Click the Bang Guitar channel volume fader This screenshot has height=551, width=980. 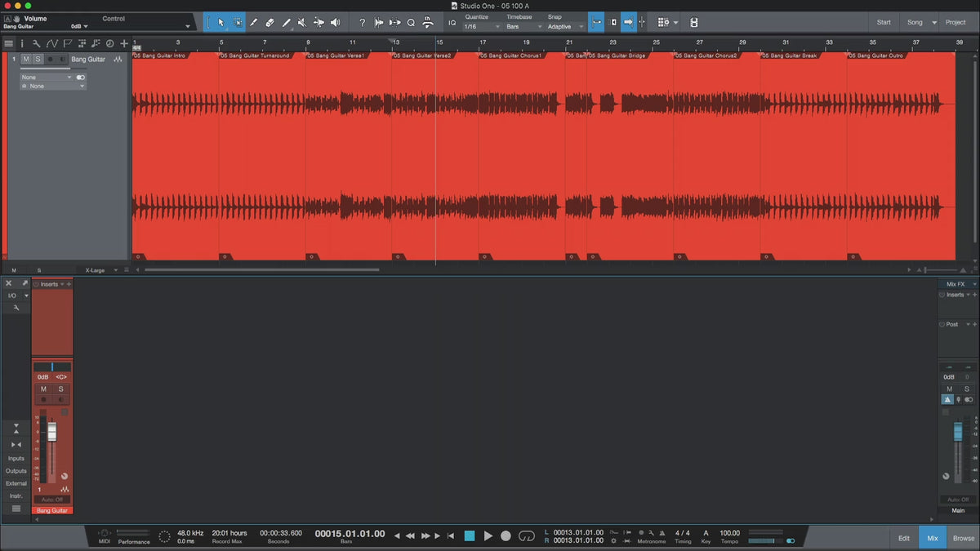pos(52,432)
